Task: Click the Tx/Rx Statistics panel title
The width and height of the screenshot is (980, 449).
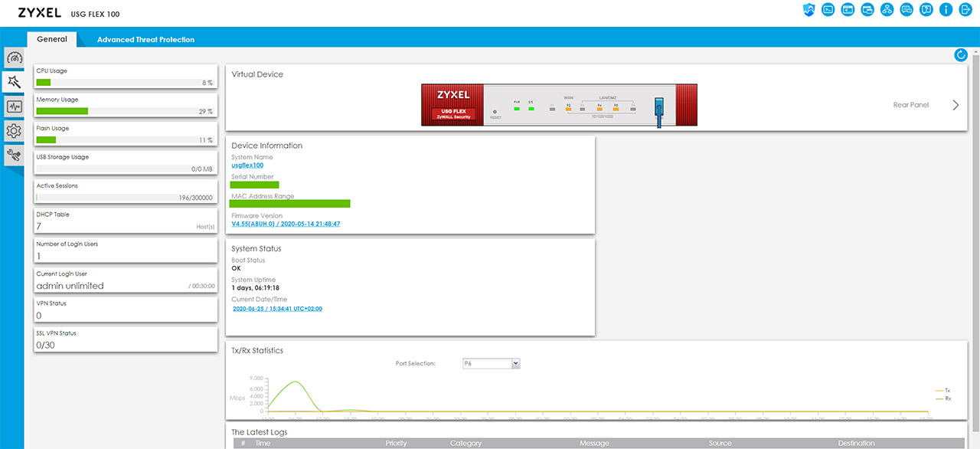Action: pos(257,350)
